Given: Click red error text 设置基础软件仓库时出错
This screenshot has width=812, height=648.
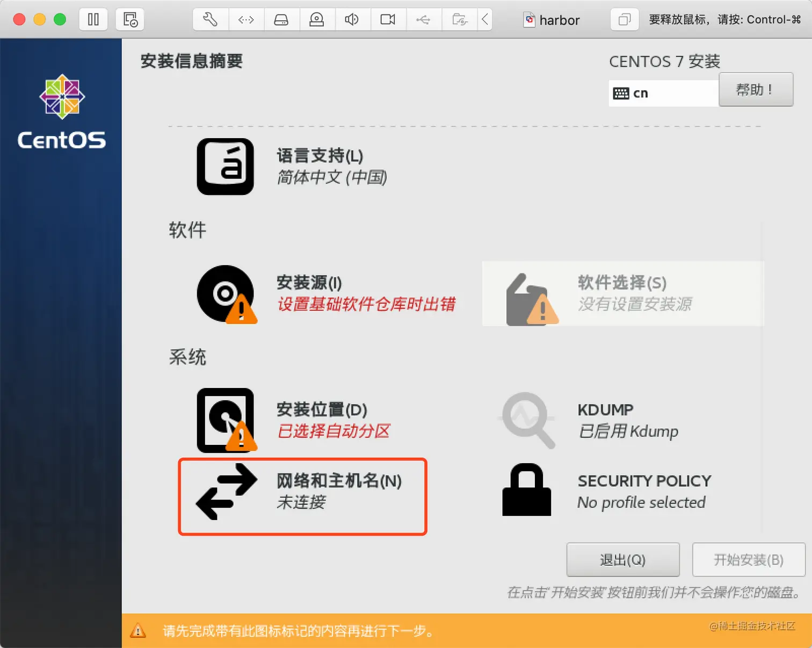Looking at the screenshot, I should (366, 304).
